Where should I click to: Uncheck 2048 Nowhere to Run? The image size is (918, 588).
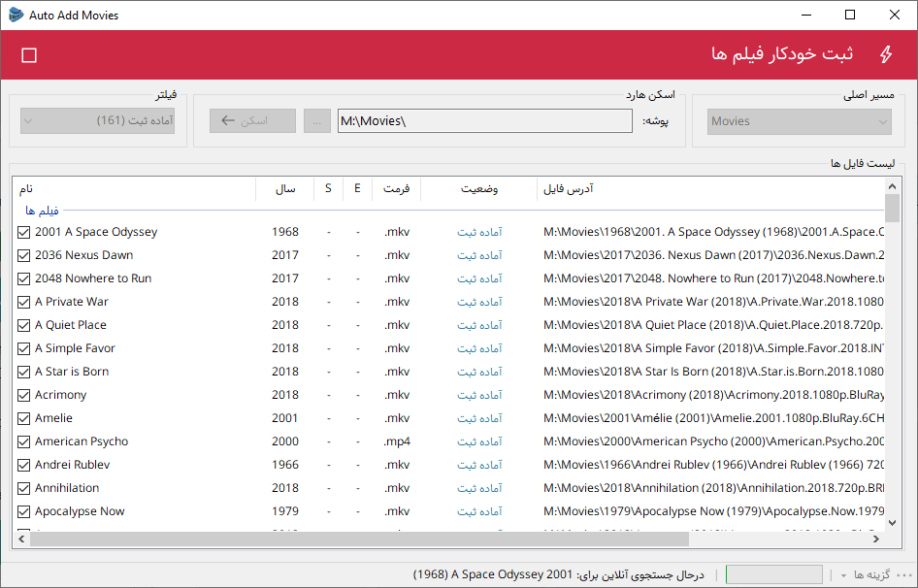pyautogui.click(x=23, y=278)
